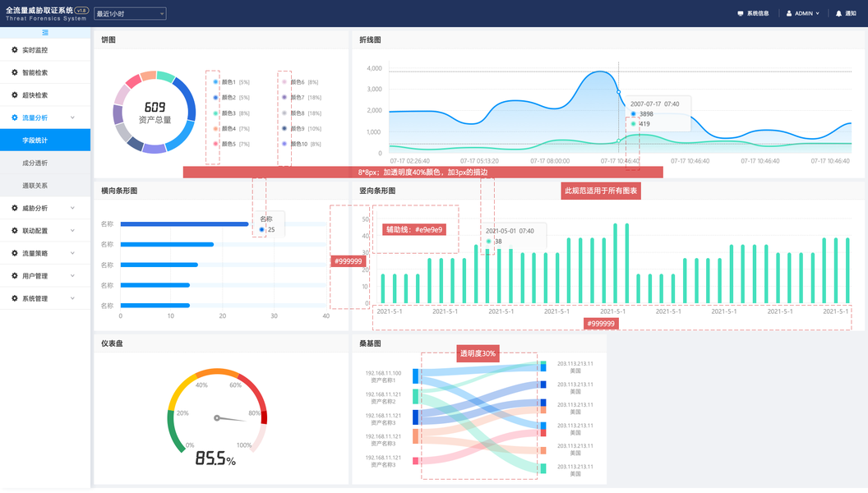Toggle the 颜色3 legend item

point(232,113)
